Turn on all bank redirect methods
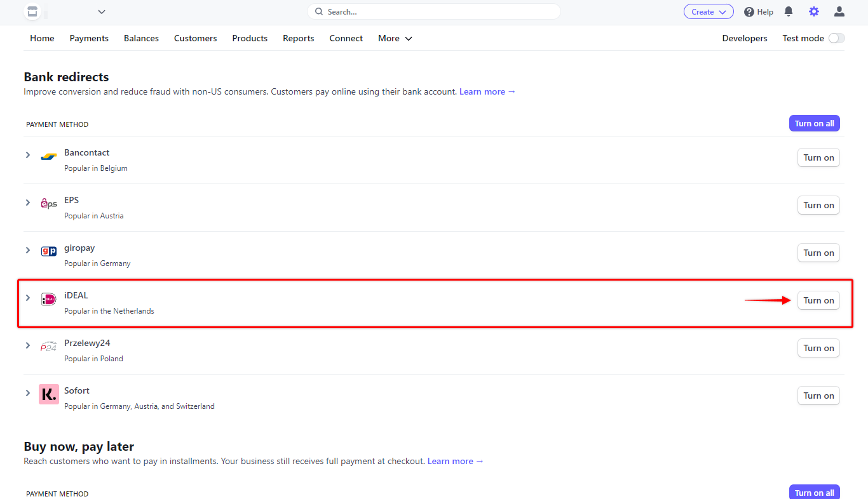 pos(814,123)
